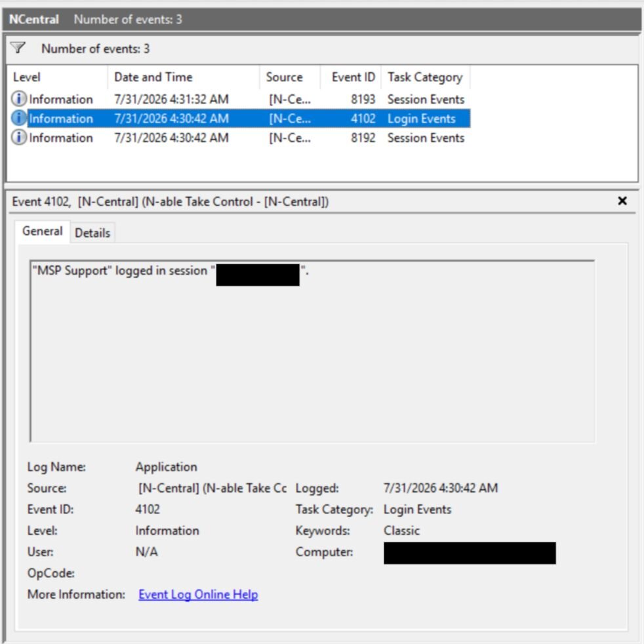The image size is (644, 644).
Task: Click info icon of Event ID 8192 row
Action: (18, 137)
